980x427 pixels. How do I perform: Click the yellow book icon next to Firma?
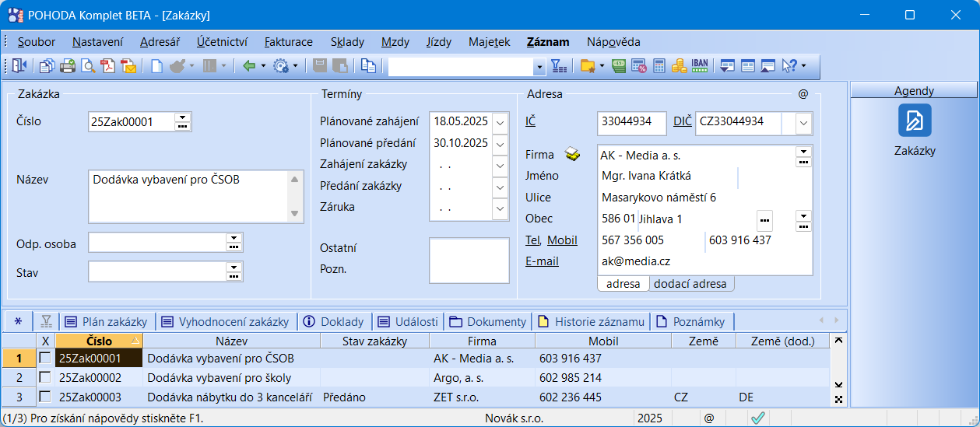pos(573,155)
